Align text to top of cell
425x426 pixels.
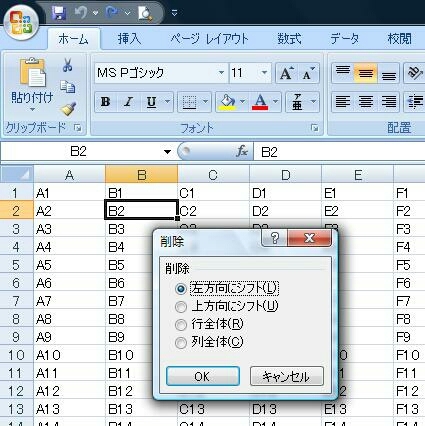tap(343, 73)
